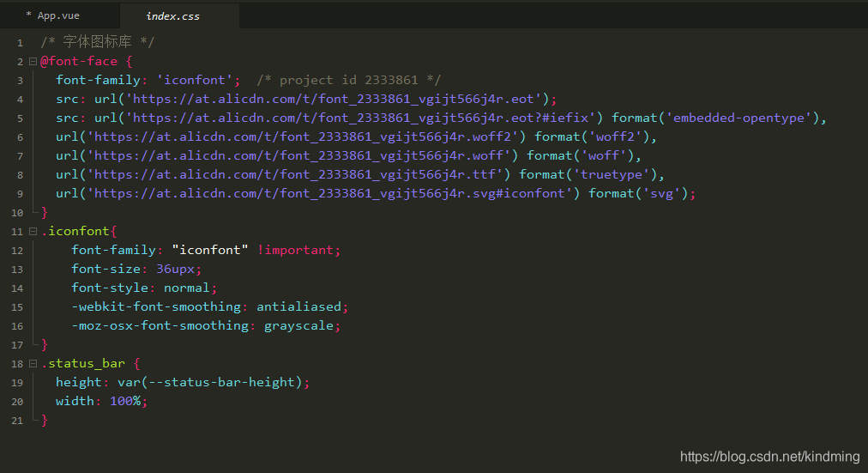Click the "iconfont" value on line 12

coord(210,250)
